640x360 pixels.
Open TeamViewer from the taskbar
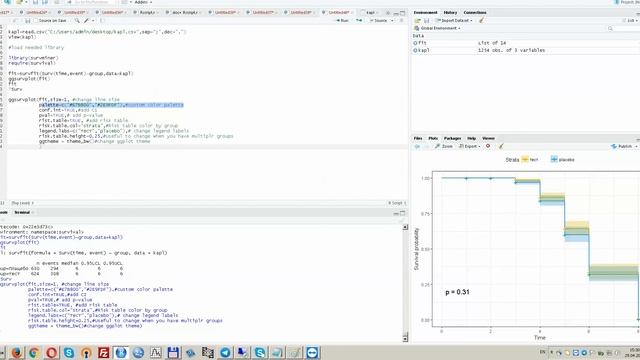click(312, 352)
